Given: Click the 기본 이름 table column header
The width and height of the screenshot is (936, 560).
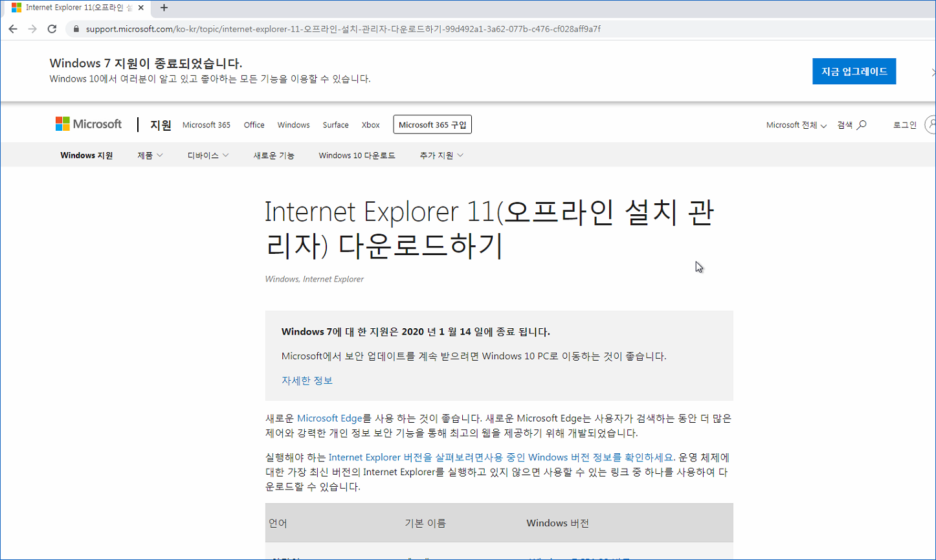Looking at the screenshot, I should click(425, 523).
